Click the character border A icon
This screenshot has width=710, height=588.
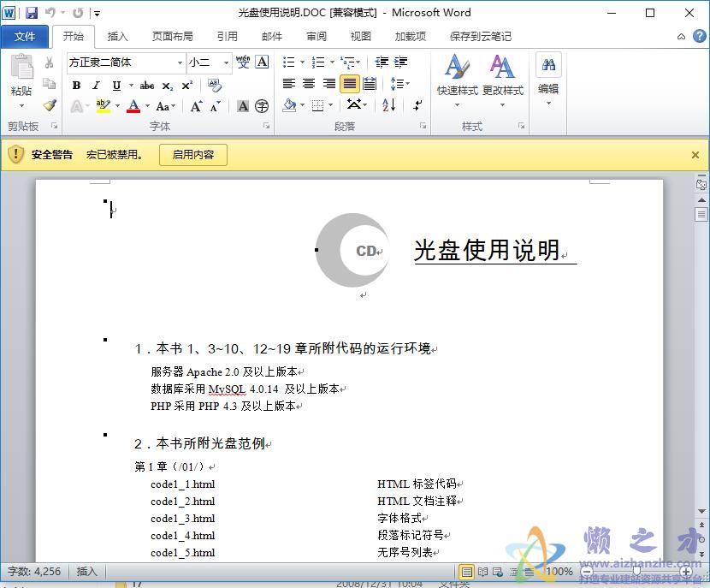pos(262,62)
